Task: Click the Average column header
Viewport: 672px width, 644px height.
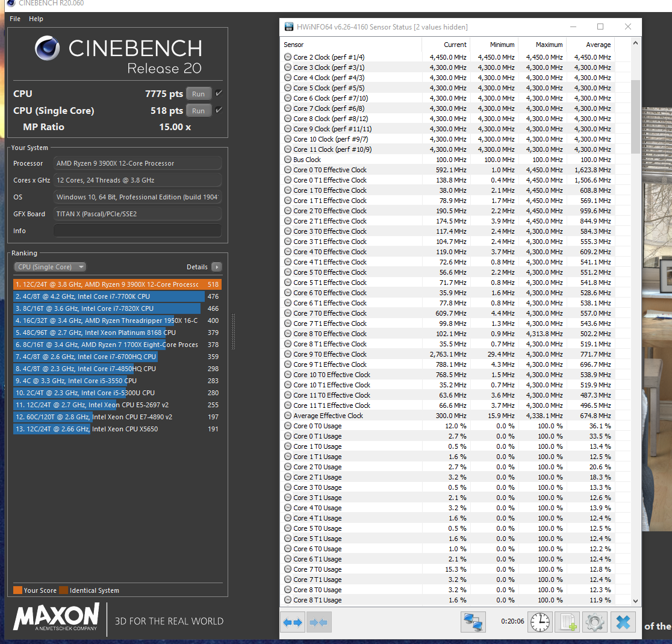Action: (591, 45)
